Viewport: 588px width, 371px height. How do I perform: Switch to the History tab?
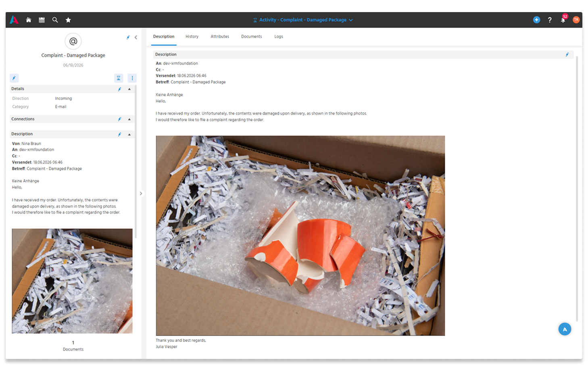click(192, 36)
